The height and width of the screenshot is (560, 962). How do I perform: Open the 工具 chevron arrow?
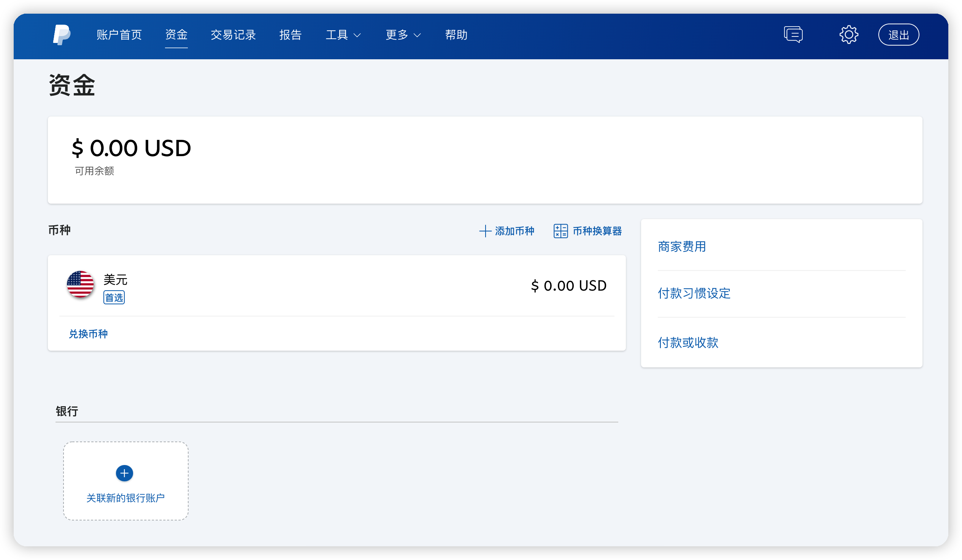(358, 36)
